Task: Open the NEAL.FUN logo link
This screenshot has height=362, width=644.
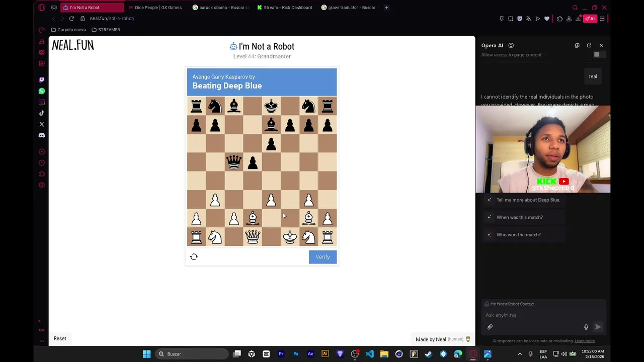Action: click(x=73, y=45)
